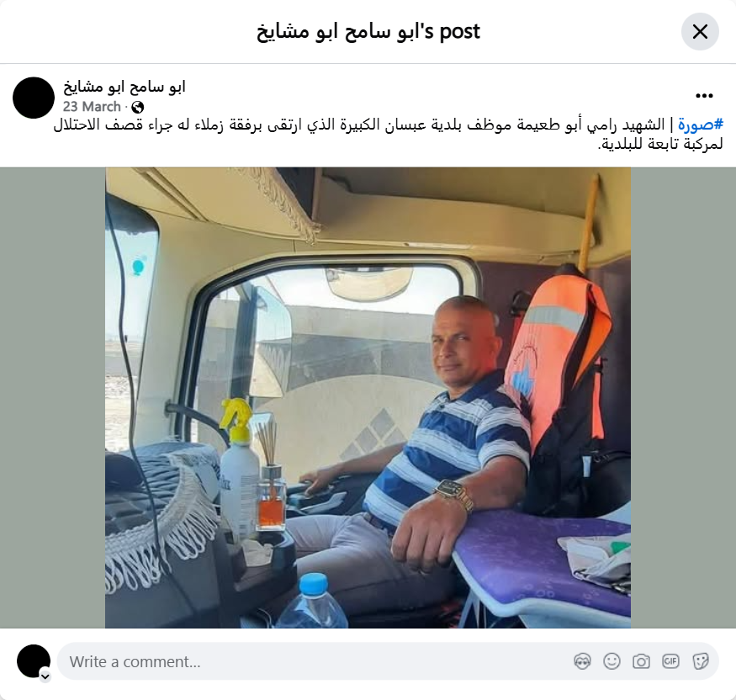Open the sticker picker in the comment box
Image resolution: width=736 pixels, height=700 pixels.
click(700, 661)
